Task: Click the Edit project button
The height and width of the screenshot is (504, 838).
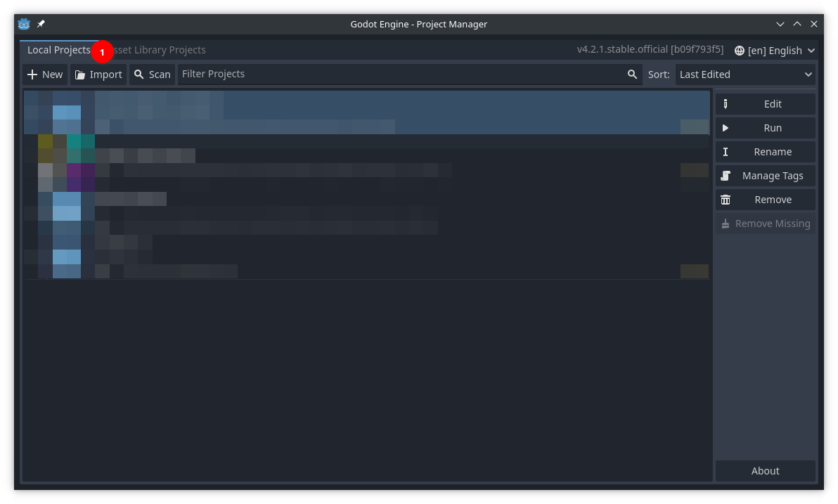Action: [766, 104]
